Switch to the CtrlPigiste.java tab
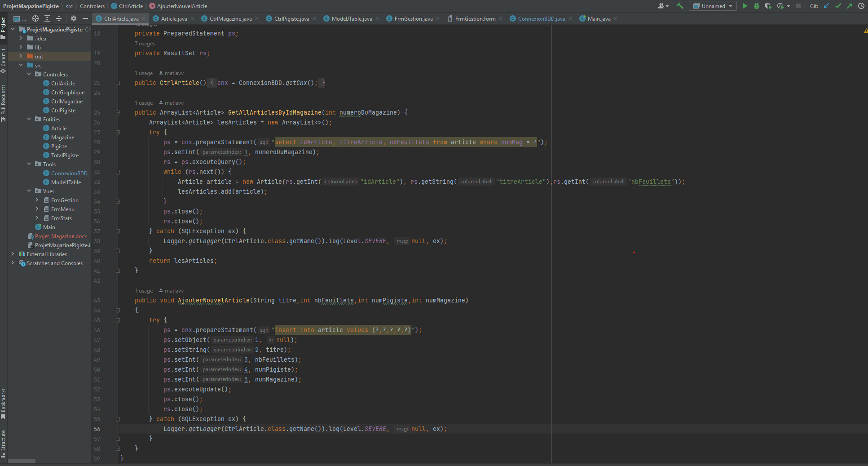868x466 pixels. tap(291, 19)
